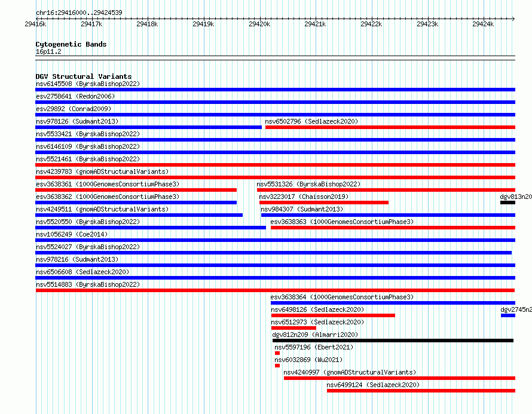
Task: Click the black bar of dgv812n209
Action: coord(393,341)
